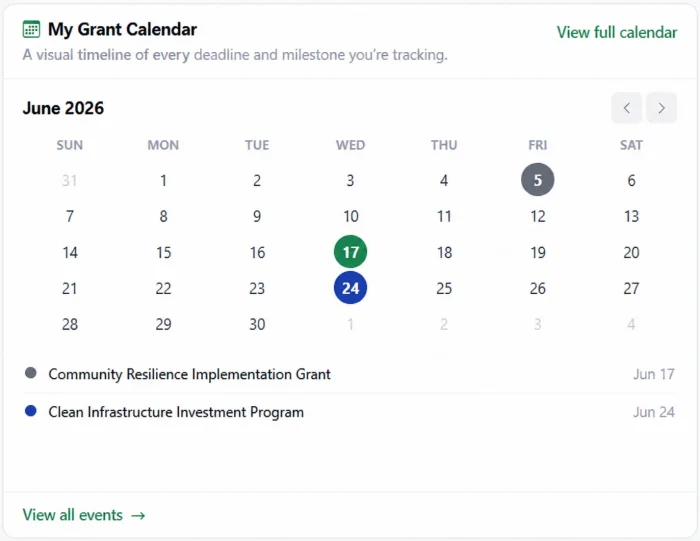Open Clean Infrastructure Investment Program event
This screenshot has height=541, width=700.
(176, 412)
